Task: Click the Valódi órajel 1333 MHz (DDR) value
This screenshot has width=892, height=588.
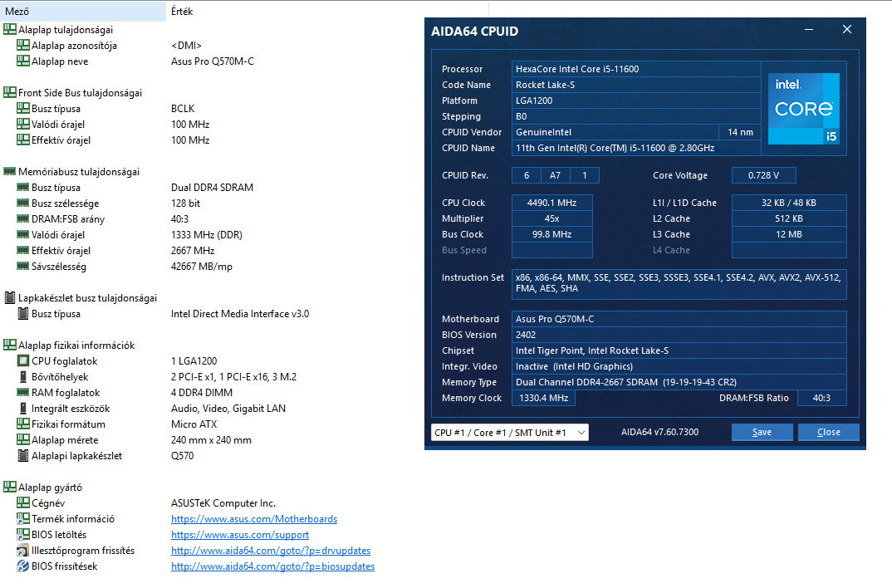Action: [x=207, y=234]
